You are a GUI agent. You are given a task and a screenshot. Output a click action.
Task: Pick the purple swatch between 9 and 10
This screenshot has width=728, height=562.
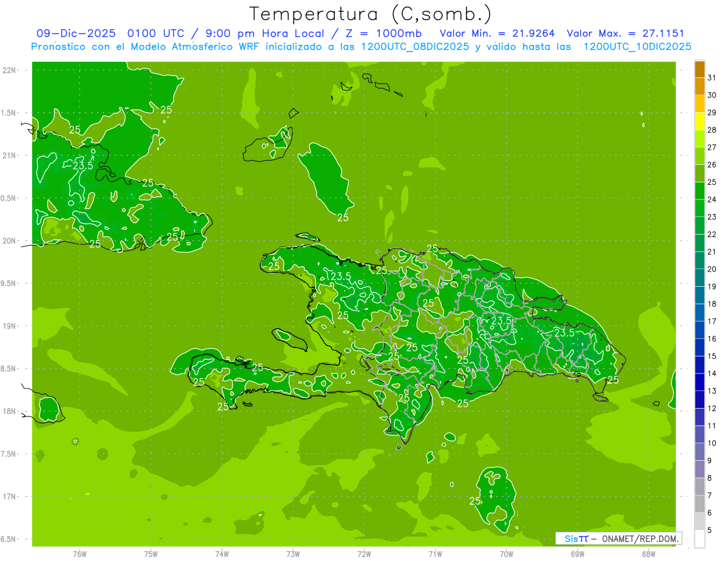pyautogui.click(x=699, y=452)
